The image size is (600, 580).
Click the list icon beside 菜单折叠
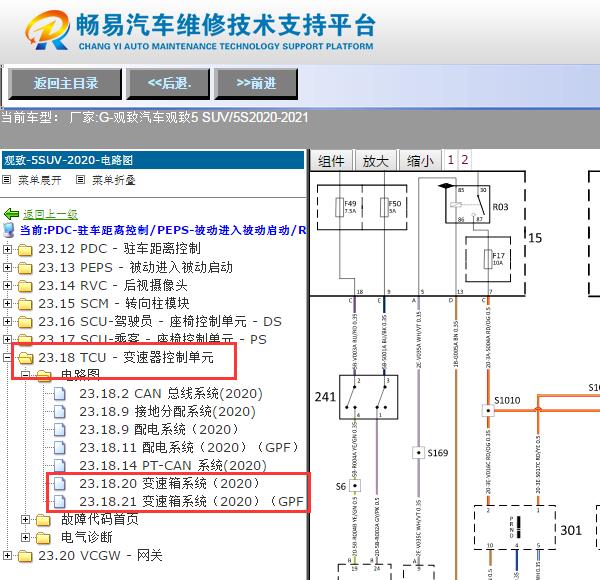pyautogui.click(x=80, y=179)
